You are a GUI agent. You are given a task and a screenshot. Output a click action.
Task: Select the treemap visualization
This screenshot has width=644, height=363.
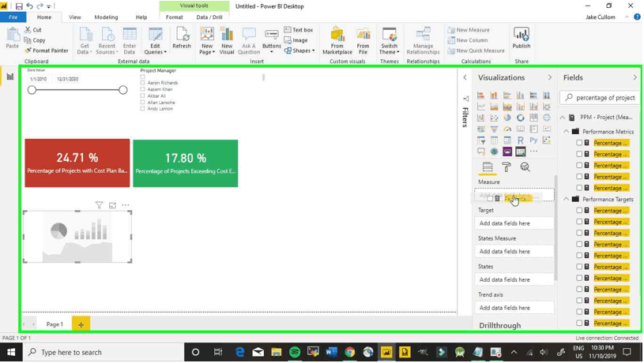click(533, 118)
